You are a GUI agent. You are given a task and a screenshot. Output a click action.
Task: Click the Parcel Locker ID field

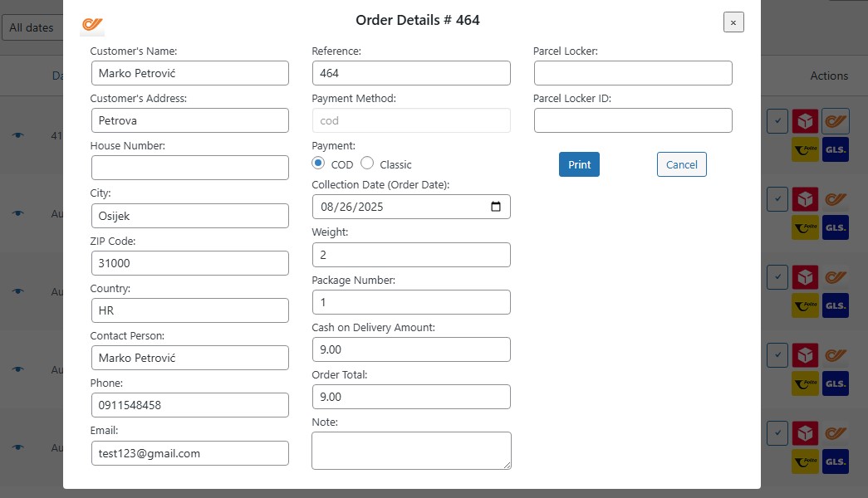pos(633,120)
